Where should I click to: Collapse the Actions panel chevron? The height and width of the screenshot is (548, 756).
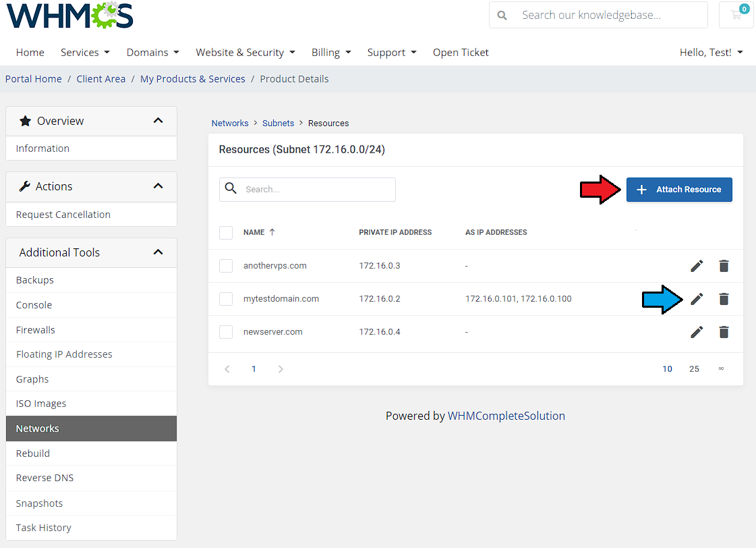[x=158, y=186]
